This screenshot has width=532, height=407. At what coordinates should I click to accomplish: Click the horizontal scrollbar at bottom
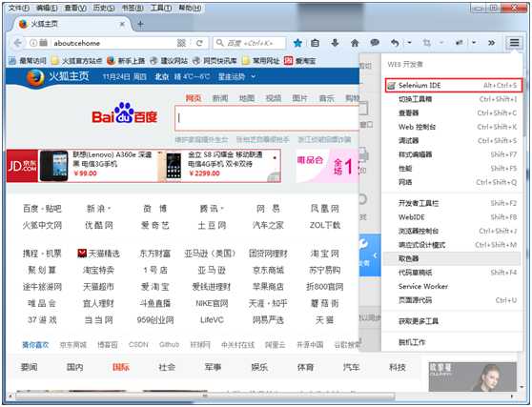pyautogui.click(x=205, y=396)
